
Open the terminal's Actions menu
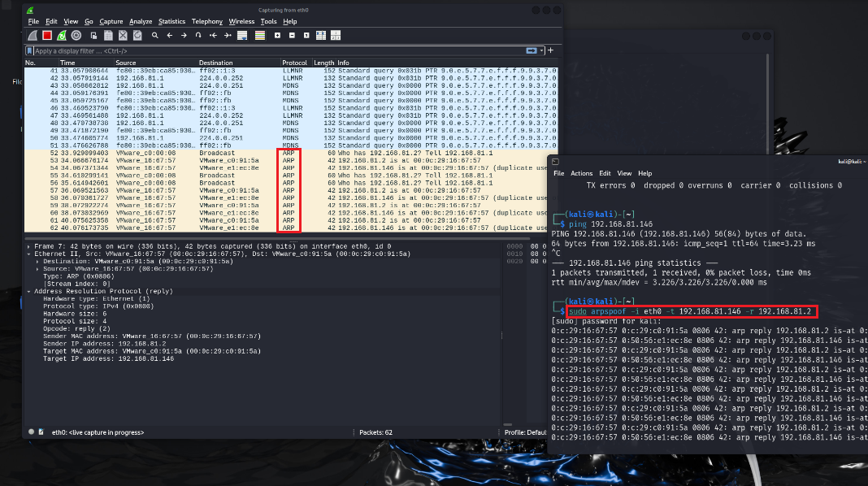pos(581,173)
